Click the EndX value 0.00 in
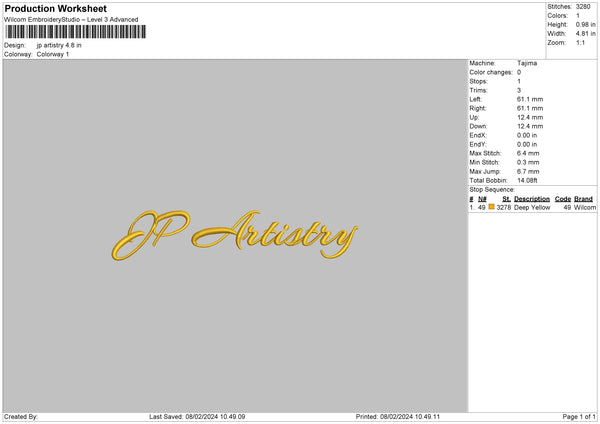 (527, 135)
